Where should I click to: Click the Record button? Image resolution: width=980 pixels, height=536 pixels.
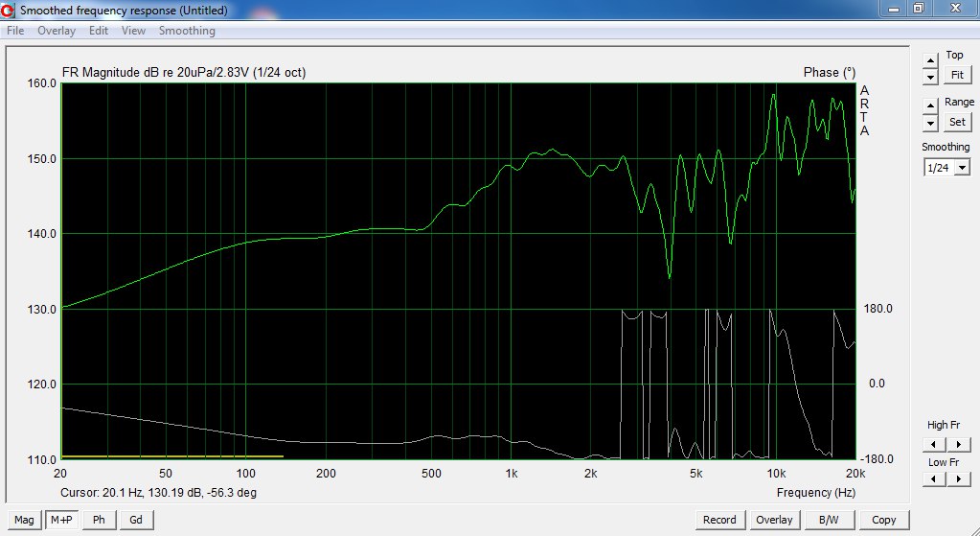click(x=719, y=520)
